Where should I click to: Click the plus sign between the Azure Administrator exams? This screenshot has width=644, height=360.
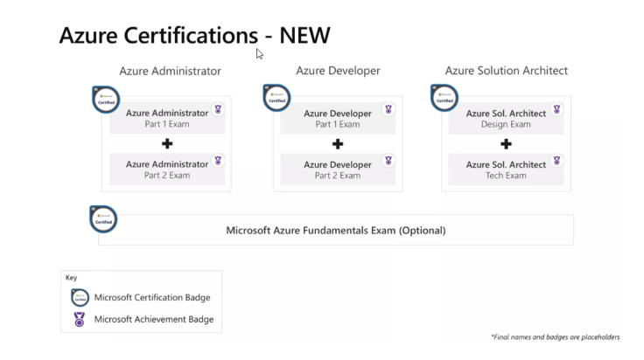pos(167,143)
